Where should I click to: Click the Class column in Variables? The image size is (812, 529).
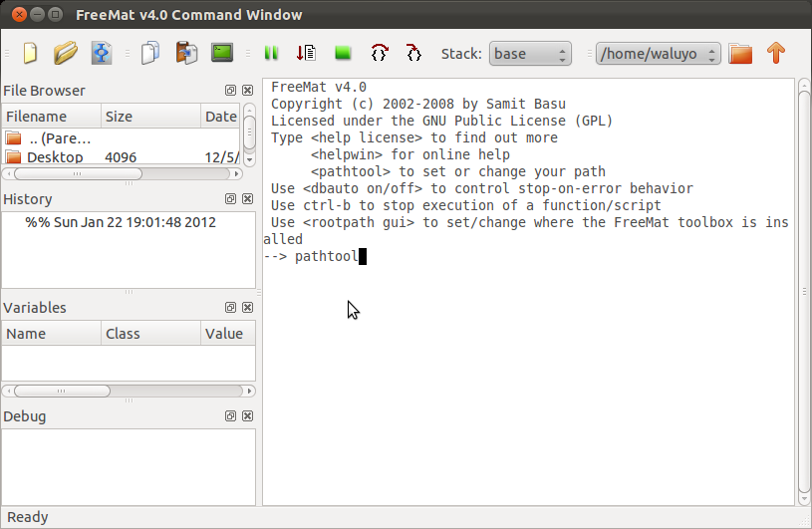(x=150, y=334)
